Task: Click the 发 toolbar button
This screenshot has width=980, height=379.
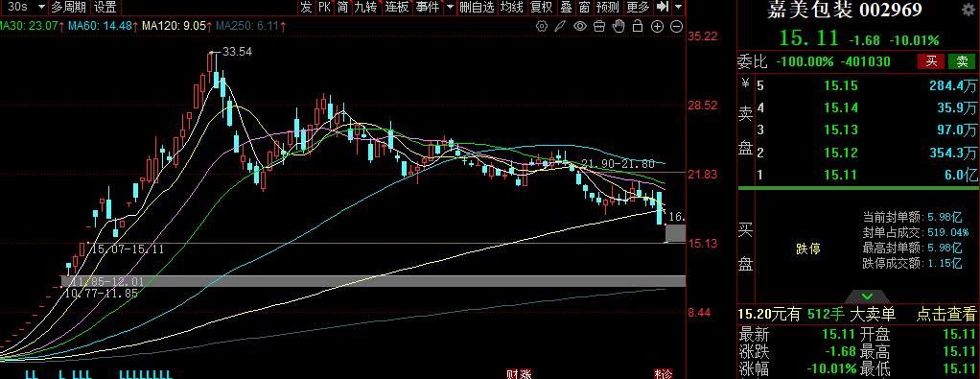Action: tap(306, 7)
